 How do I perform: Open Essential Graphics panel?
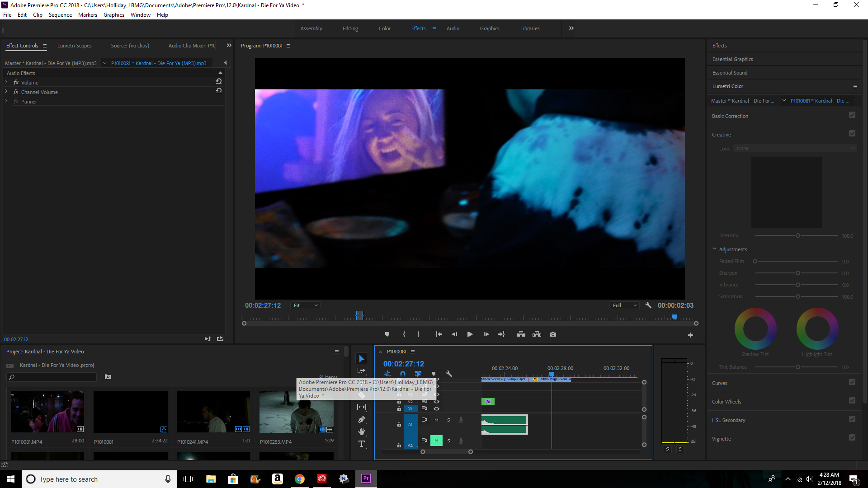click(733, 59)
